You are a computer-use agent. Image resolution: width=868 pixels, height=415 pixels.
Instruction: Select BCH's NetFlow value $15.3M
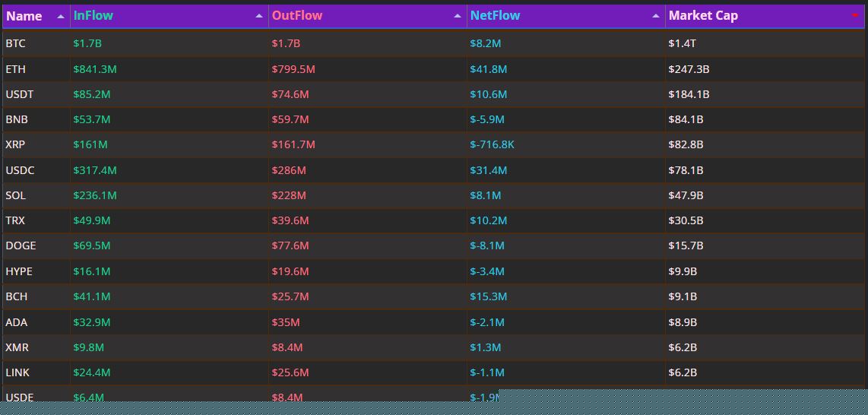point(489,296)
